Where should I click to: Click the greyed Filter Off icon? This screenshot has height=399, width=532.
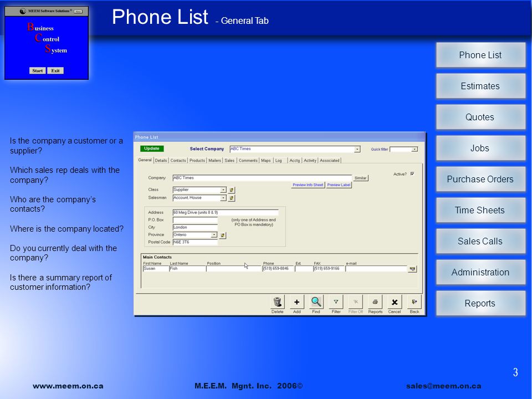(x=356, y=301)
